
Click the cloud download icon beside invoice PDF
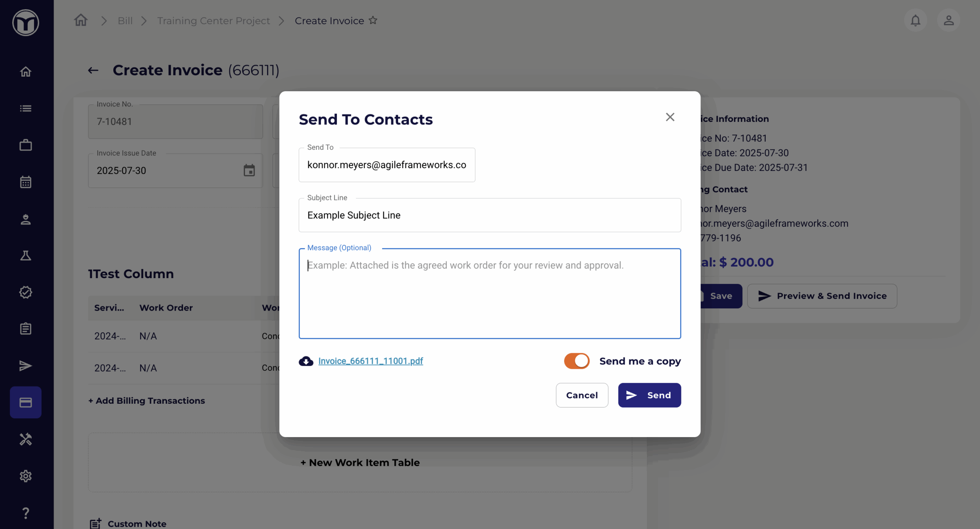[x=306, y=361]
